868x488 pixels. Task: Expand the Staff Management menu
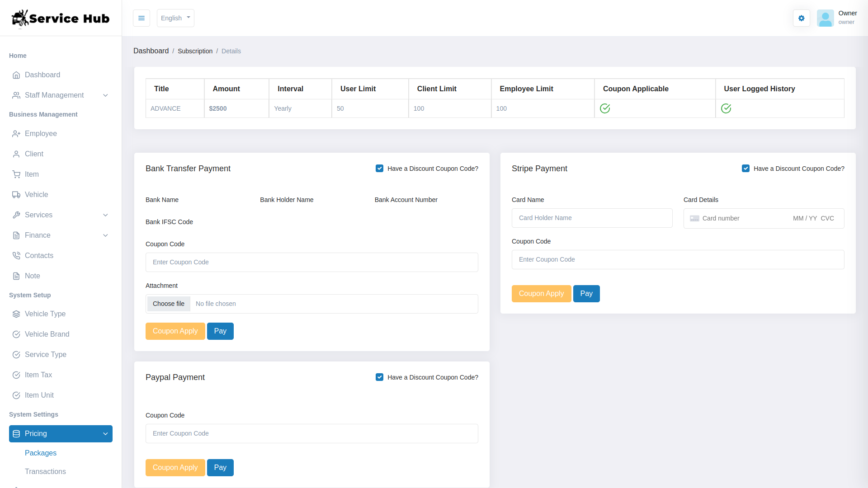click(x=60, y=95)
